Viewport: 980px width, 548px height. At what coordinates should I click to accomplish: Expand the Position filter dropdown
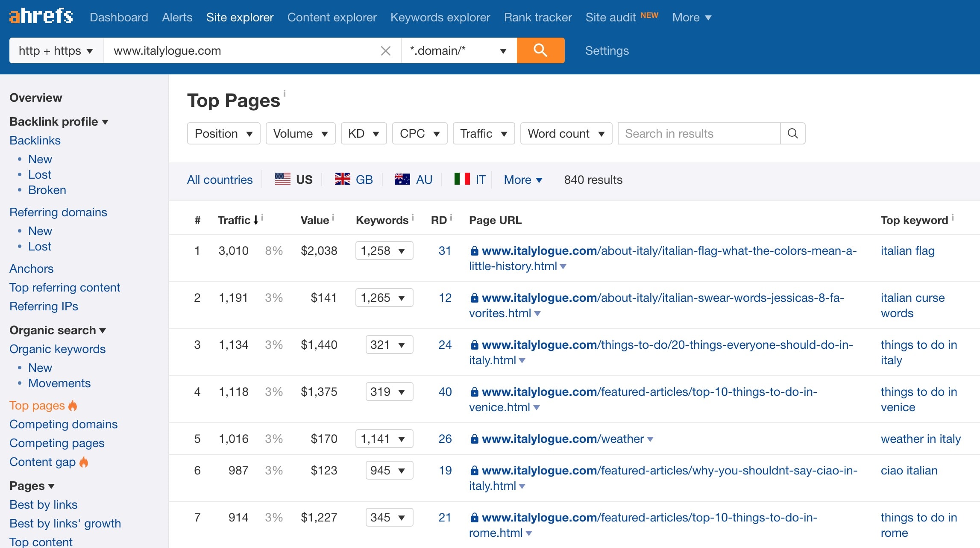(x=223, y=133)
